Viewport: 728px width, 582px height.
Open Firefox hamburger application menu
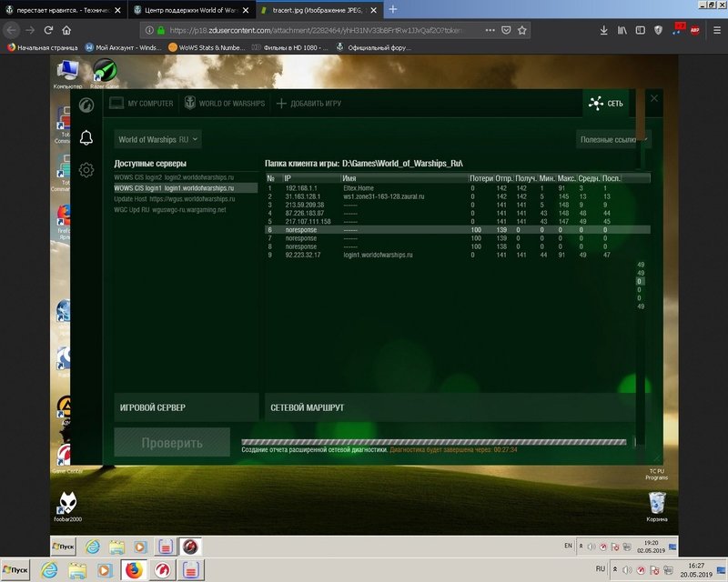717,30
